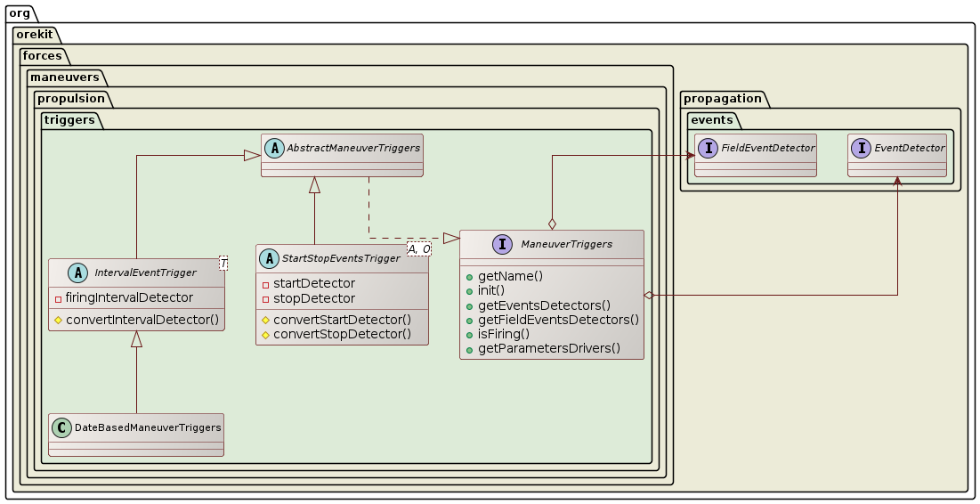
Task: Click the 'A' icon beside IntervalEventTrigger
Action: (x=62, y=272)
